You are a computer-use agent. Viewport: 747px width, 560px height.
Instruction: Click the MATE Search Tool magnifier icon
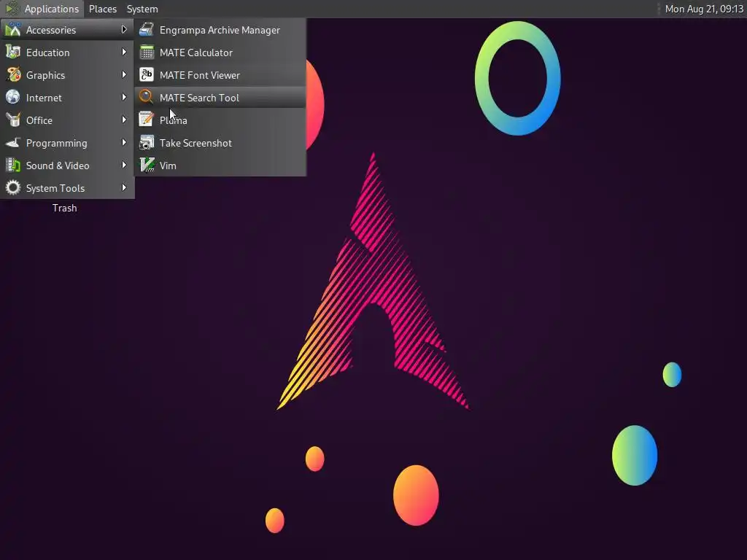(x=146, y=97)
